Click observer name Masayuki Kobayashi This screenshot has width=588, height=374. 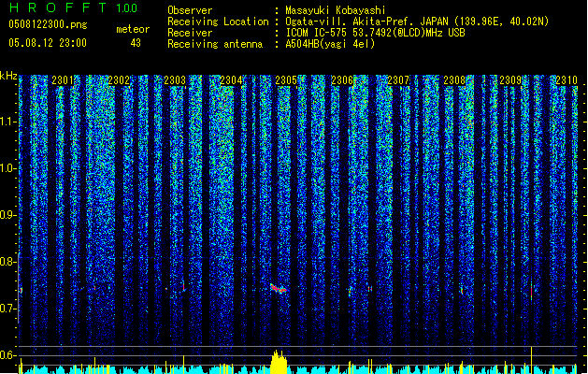[x=336, y=10]
